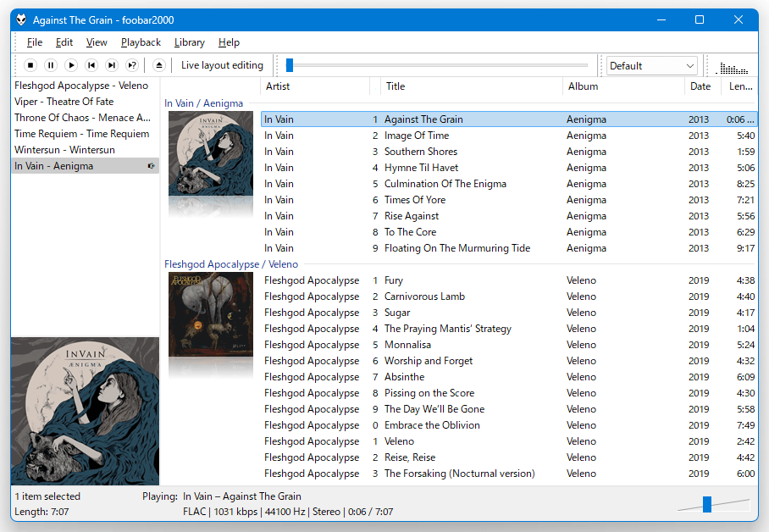Click the Play button in toolbar
This screenshot has height=532, width=769.
click(x=71, y=65)
